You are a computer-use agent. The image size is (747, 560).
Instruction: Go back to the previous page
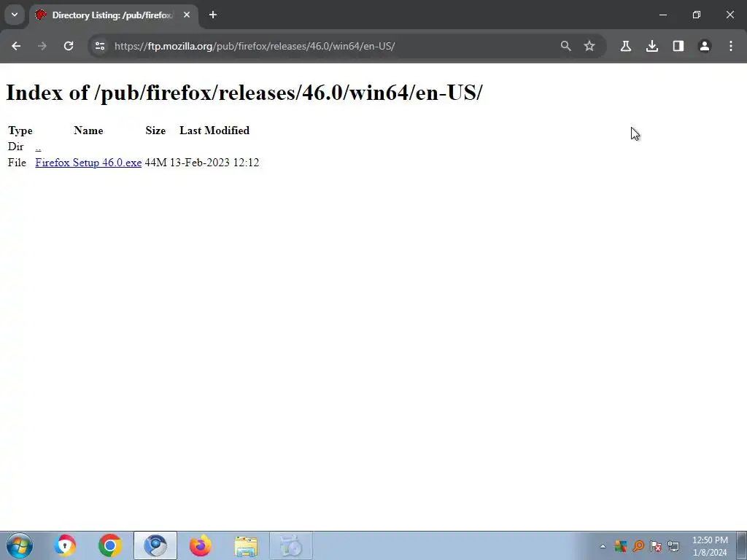[16, 46]
